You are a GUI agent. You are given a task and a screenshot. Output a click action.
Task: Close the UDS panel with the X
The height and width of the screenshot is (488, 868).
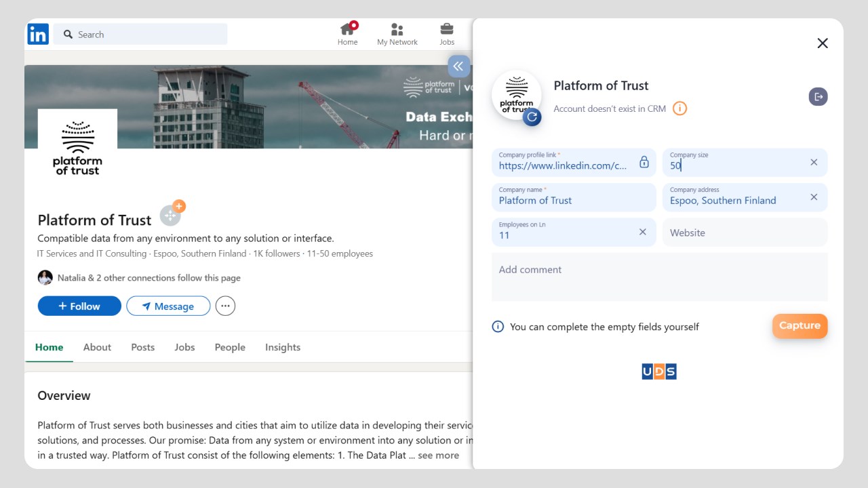823,43
